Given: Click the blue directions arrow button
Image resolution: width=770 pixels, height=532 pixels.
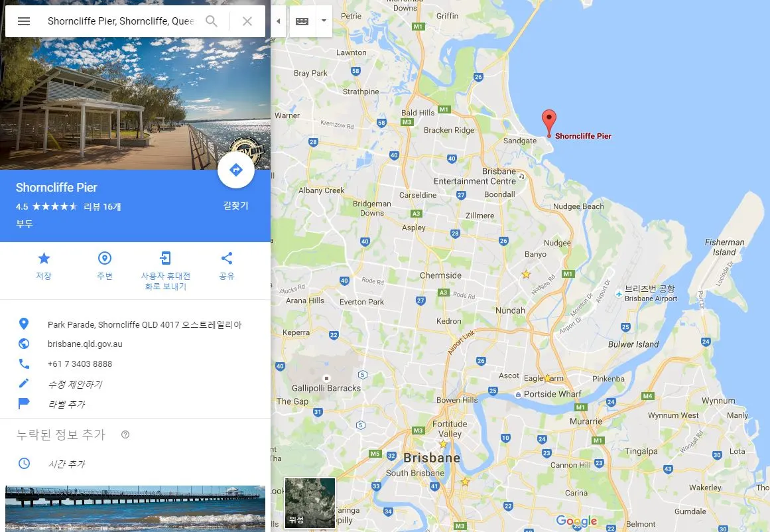Looking at the screenshot, I should pyautogui.click(x=235, y=170).
